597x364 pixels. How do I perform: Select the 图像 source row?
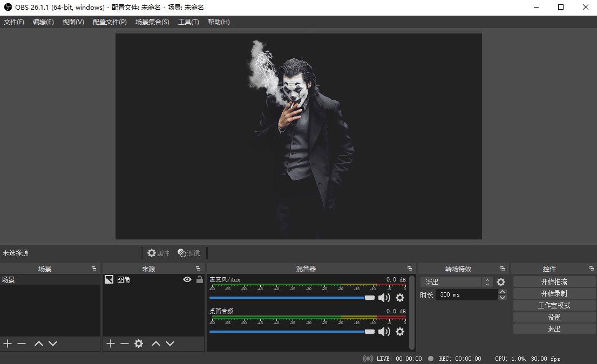[x=153, y=279]
